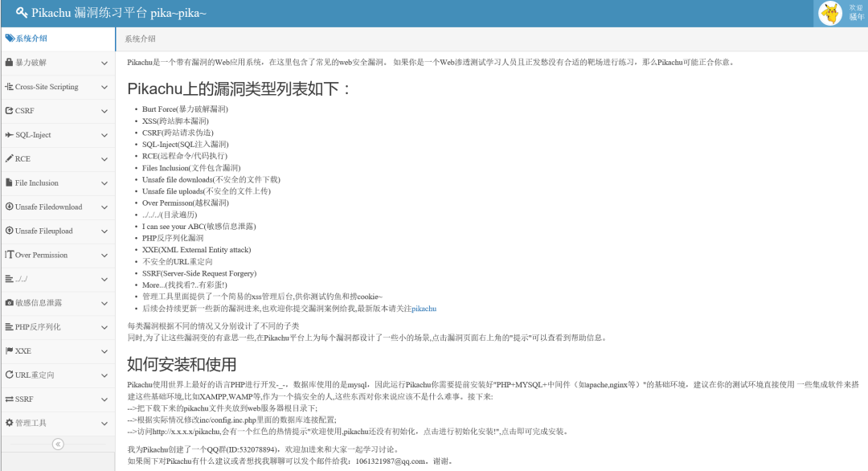Expand the File Inclusion chevron
Viewport: 868px width, 471px height.
(104, 183)
